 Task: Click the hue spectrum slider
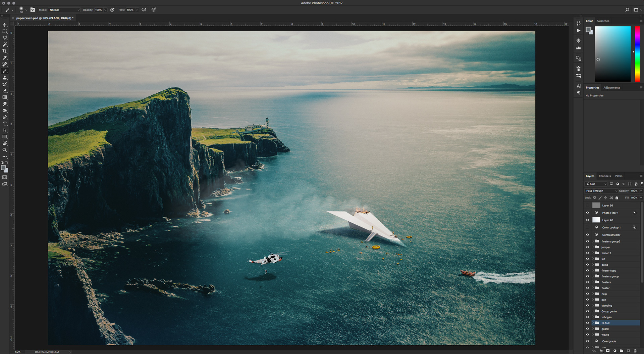(637, 54)
